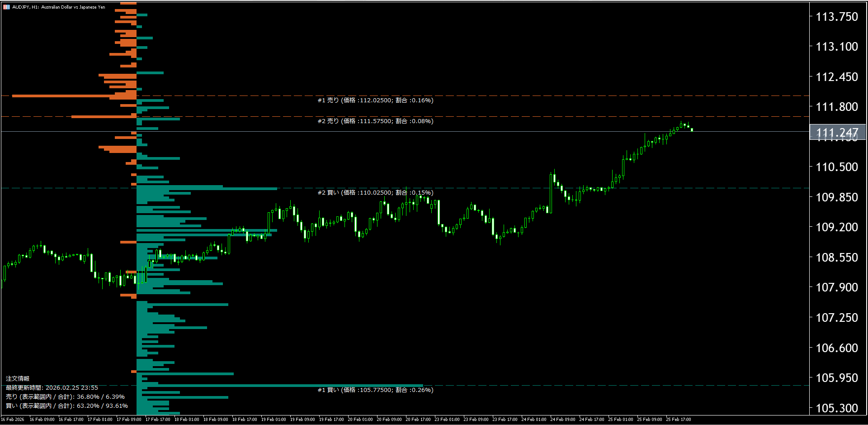The width and height of the screenshot is (868, 425).
Task: Click the 17 Feb 09:00 time axis label
Action: [x=129, y=420]
